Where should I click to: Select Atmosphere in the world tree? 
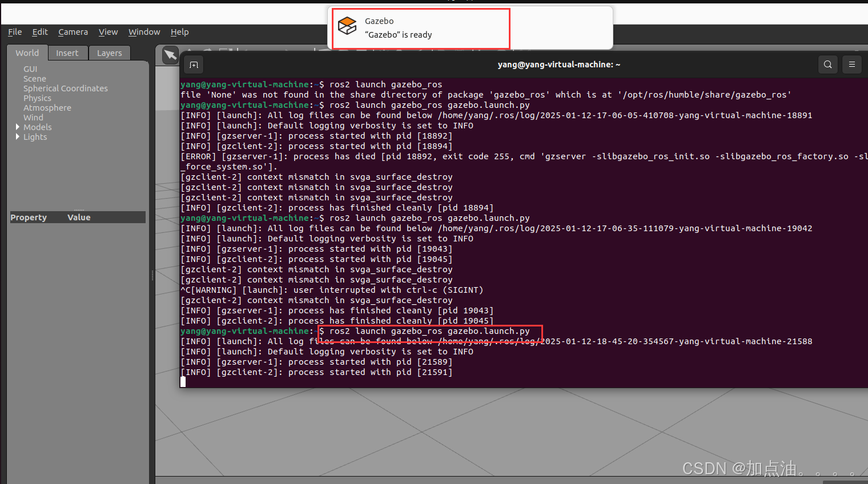(x=47, y=108)
